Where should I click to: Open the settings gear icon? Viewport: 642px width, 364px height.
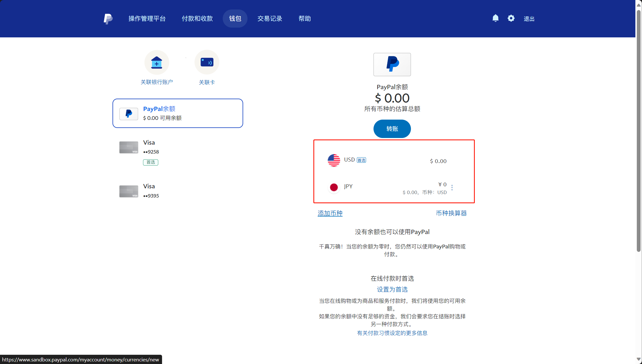pos(511,18)
